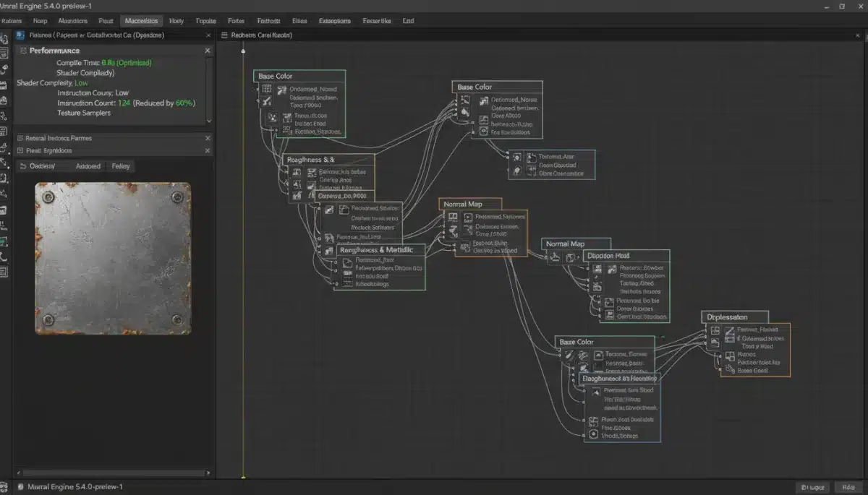The width and height of the screenshot is (868, 495).
Task: Click folder icon beside "Flonmard, /loat"
Action: click(346, 262)
